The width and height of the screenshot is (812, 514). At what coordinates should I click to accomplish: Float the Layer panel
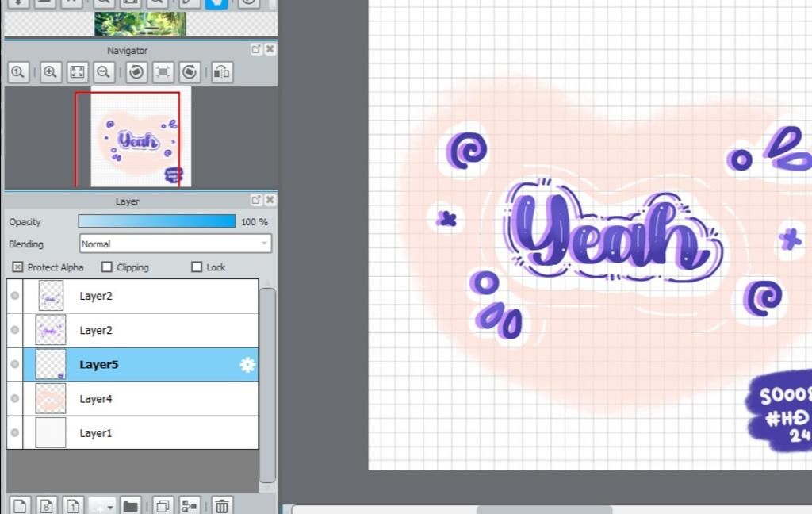[x=256, y=200]
